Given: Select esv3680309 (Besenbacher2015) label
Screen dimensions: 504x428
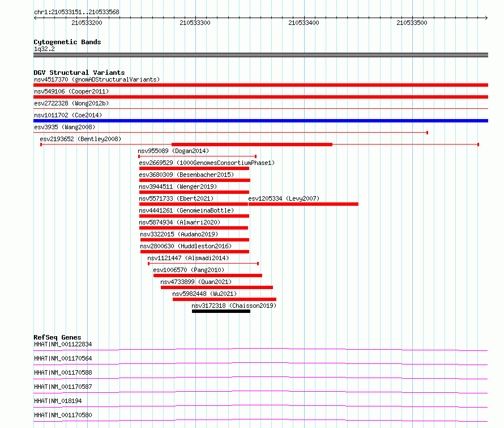Looking at the screenshot, I should [186, 175].
